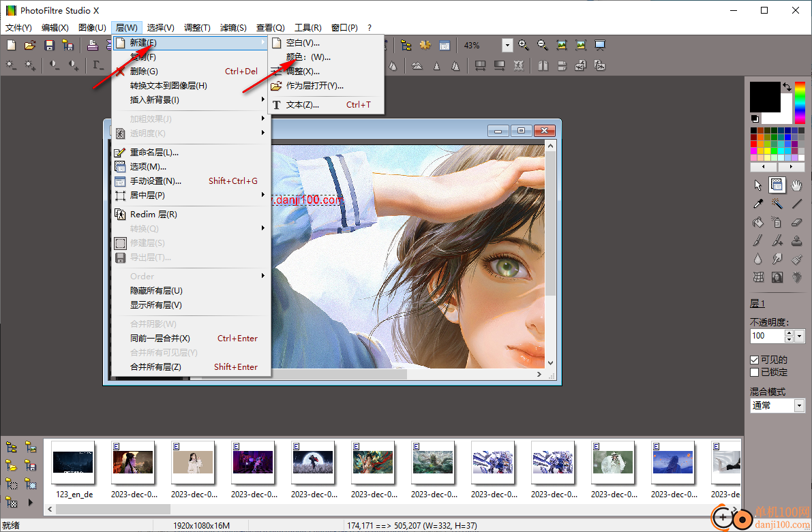Click the opacity 100 input field
Viewport: 812px width, 532px height.
click(x=768, y=336)
